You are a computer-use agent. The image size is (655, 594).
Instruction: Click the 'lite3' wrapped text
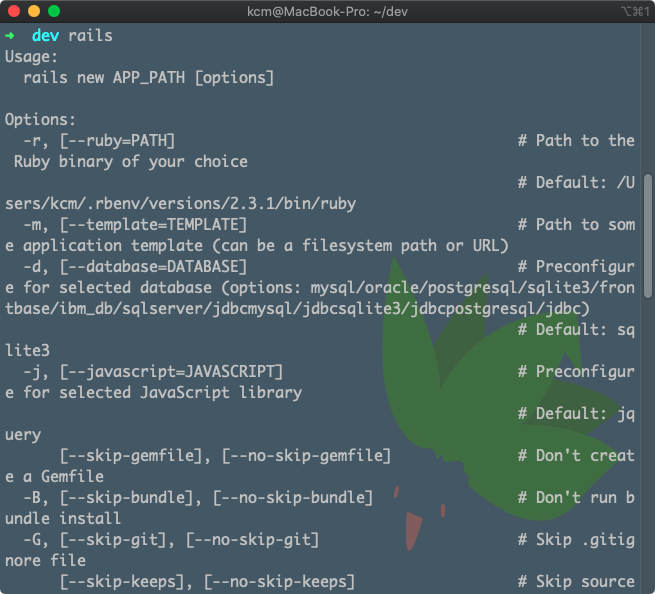(27, 350)
